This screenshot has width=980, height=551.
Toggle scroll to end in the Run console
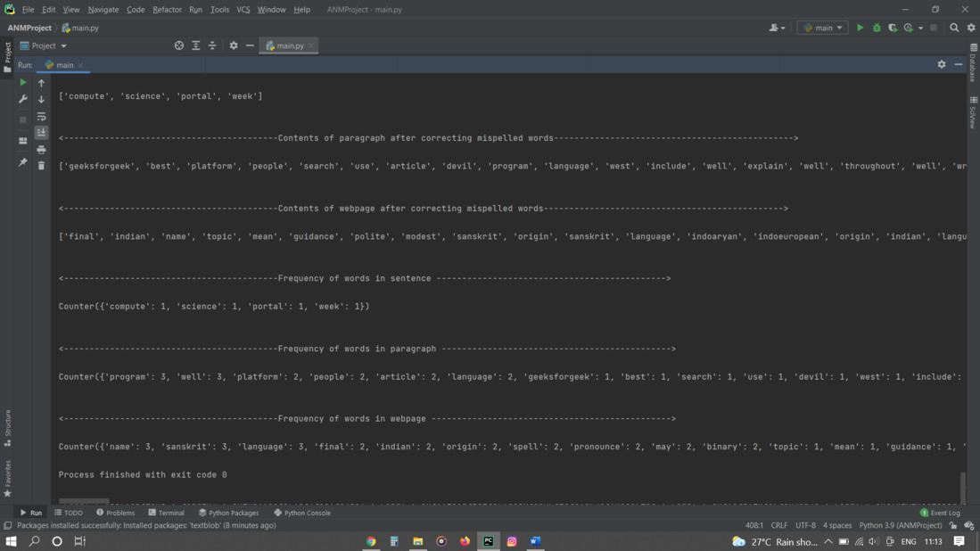point(41,133)
